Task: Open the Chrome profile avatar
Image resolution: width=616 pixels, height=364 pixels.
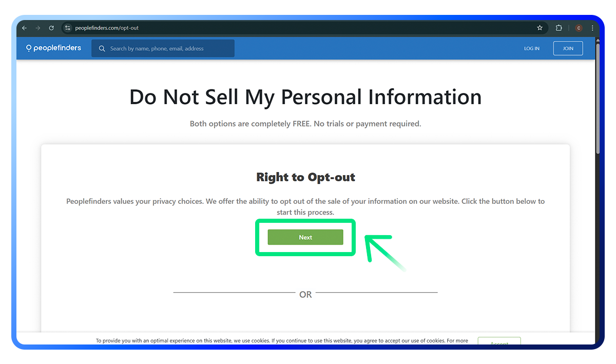Action: (x=578, y=28)
